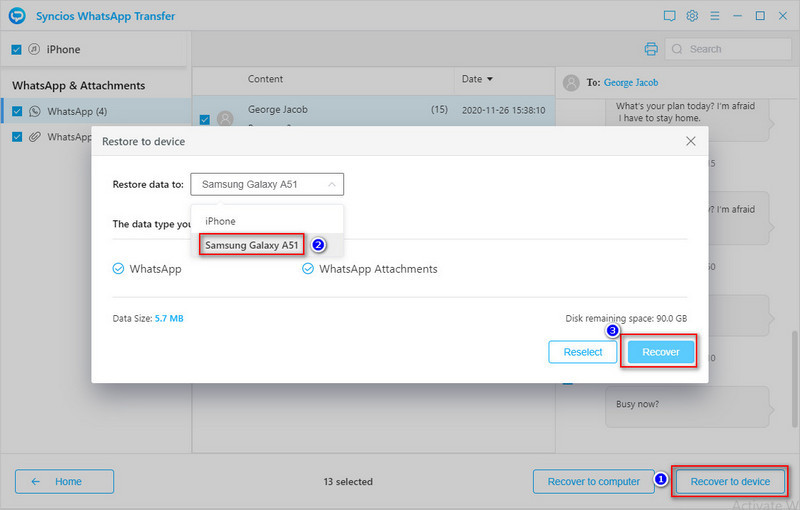
Task: Click the iPhone music device icon
Action: click(34, 49)
